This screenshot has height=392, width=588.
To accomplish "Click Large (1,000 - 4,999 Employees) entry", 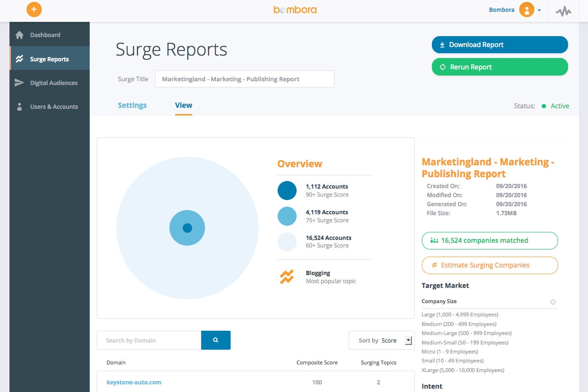I will tap(460, 315).
